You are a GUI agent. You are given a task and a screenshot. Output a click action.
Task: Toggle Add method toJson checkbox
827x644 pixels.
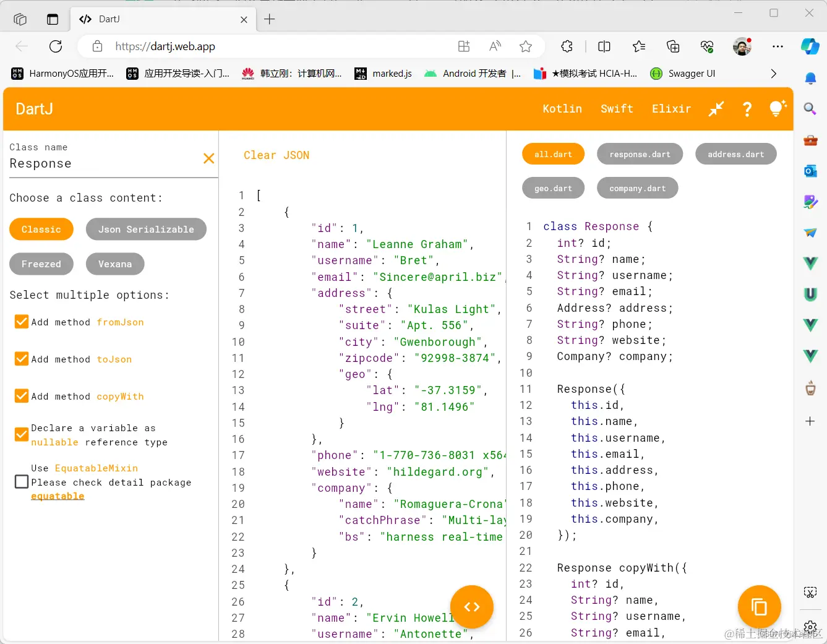tap(22, 359)
